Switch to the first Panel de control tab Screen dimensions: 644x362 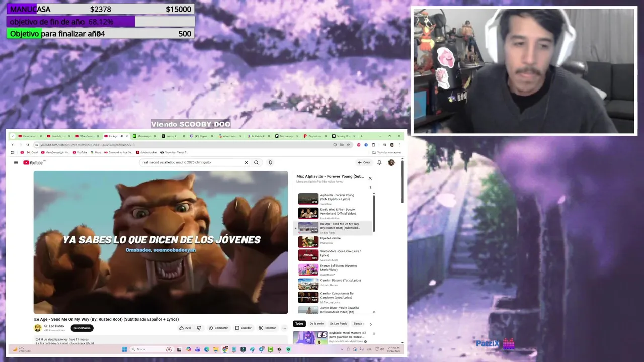[30, 136]
